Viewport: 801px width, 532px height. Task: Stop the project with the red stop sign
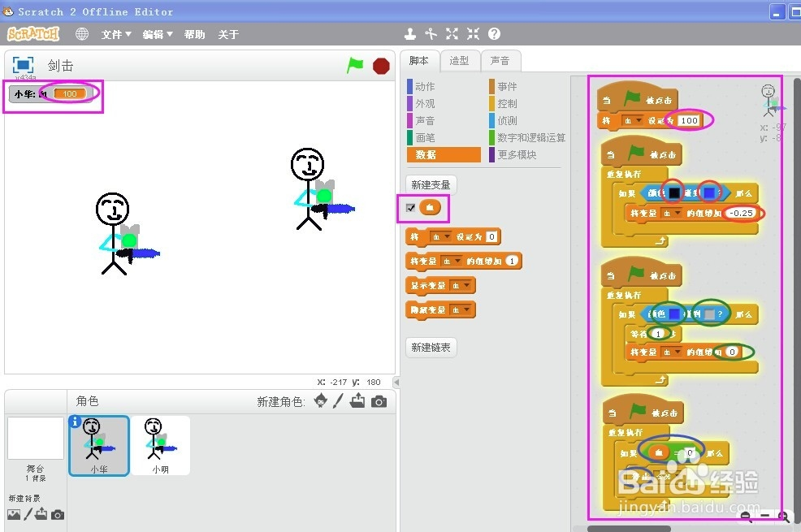click(x=381, y=66)
